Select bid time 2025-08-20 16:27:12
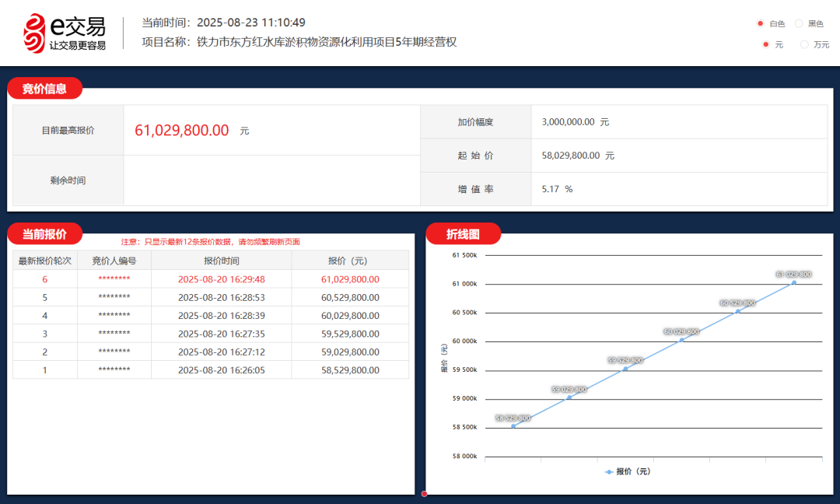 (221, 352)
